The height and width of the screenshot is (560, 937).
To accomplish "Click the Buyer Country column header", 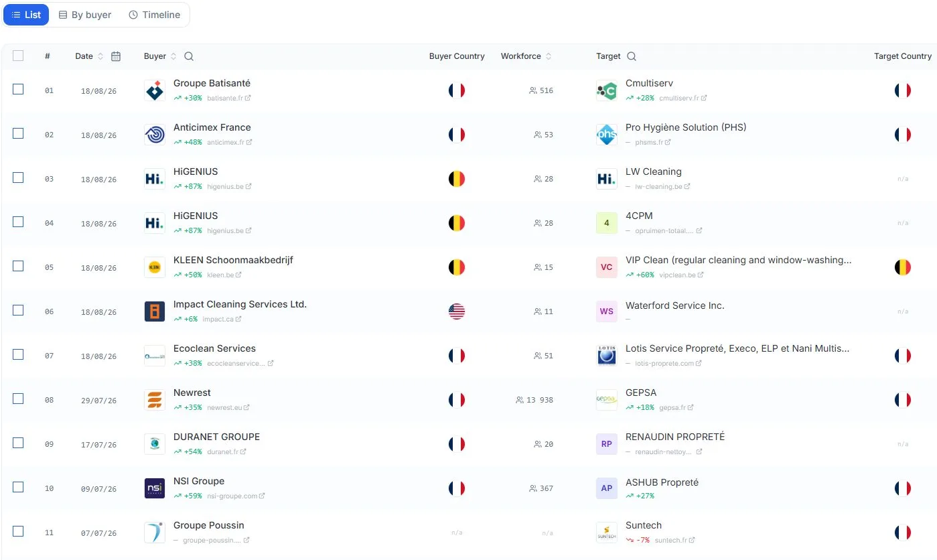I will click(457, 56).
